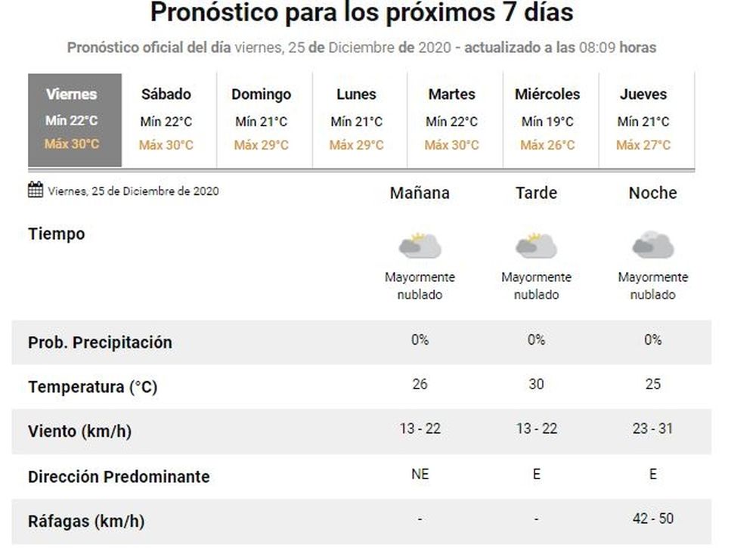Click the Tarde temperature value 30

536,384
